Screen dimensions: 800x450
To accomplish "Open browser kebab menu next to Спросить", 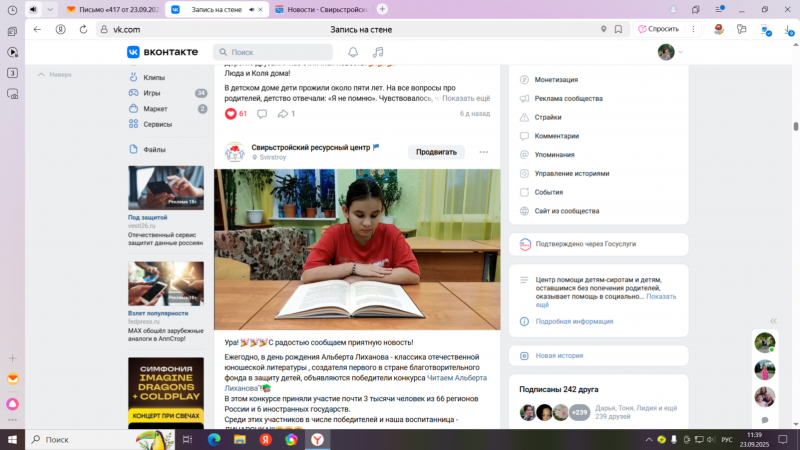I will click(x=693, y=30).
